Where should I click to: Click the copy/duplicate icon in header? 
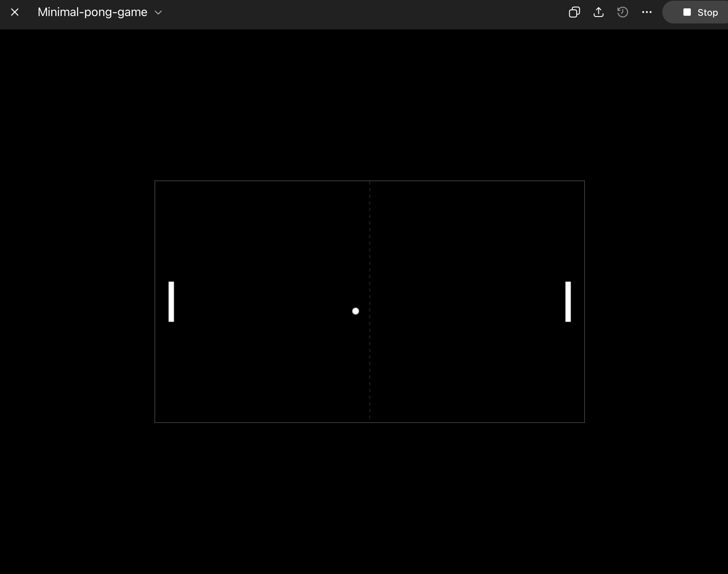click(574, 12)
